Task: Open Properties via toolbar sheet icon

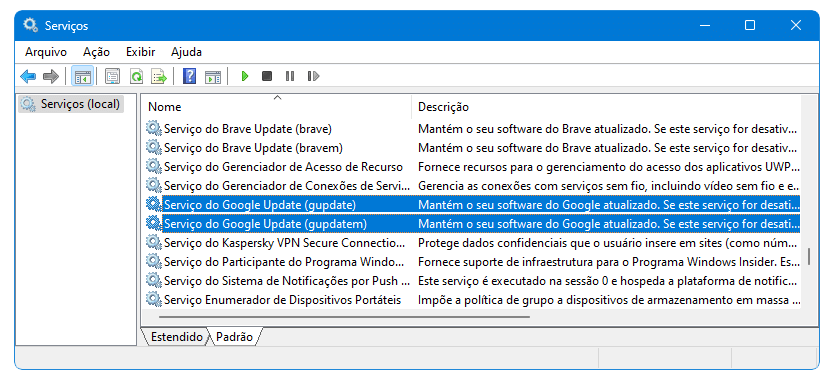Action: click(x=112, y=77)
